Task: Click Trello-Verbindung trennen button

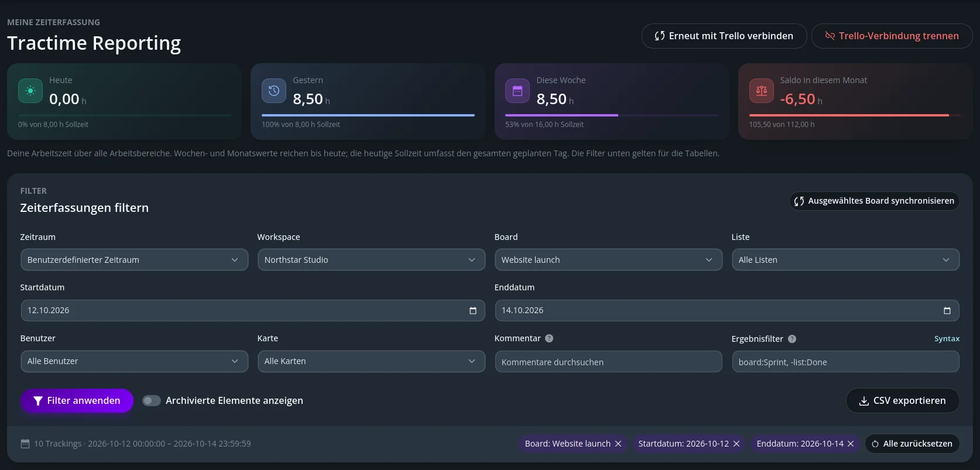Action: tap(892, 36)
